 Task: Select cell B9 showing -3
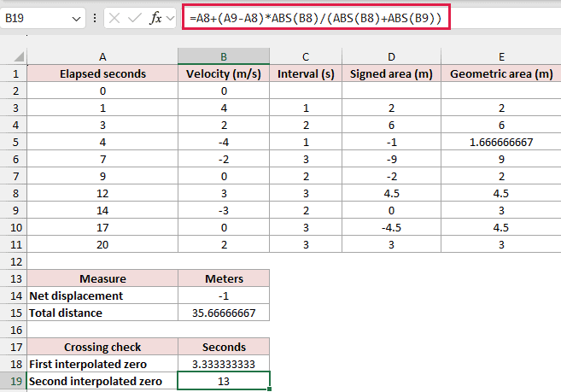click(x=224, y=210)
